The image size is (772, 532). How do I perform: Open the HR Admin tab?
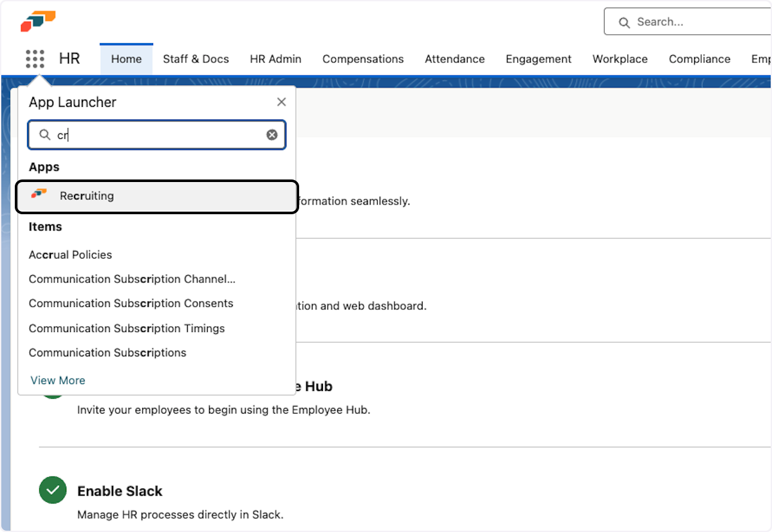[x=275, y=59]
